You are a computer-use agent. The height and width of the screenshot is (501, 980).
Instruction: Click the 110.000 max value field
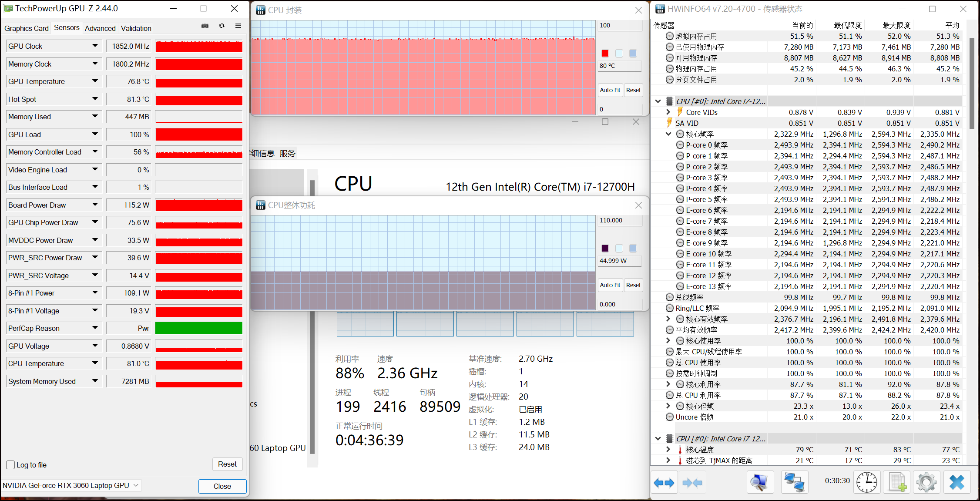click(619, 220)
